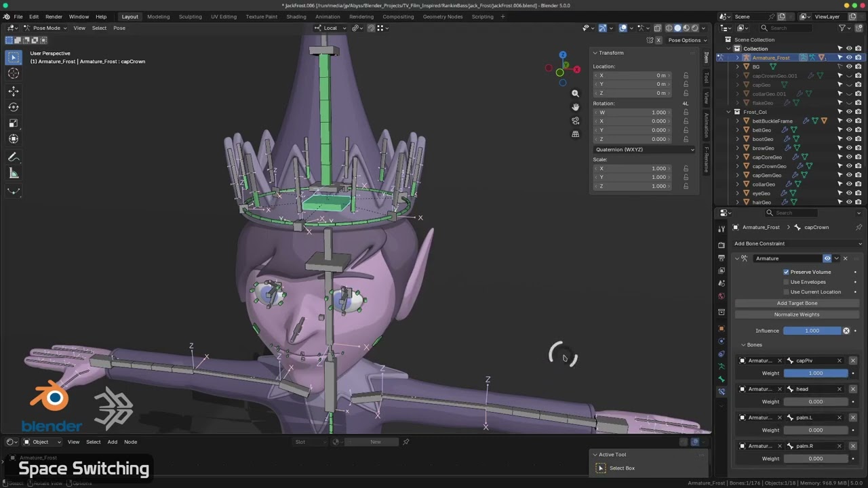This screenshot has width=868, height=488.
Task: Pin the properties editor context
Action: [x=859, y=227]
